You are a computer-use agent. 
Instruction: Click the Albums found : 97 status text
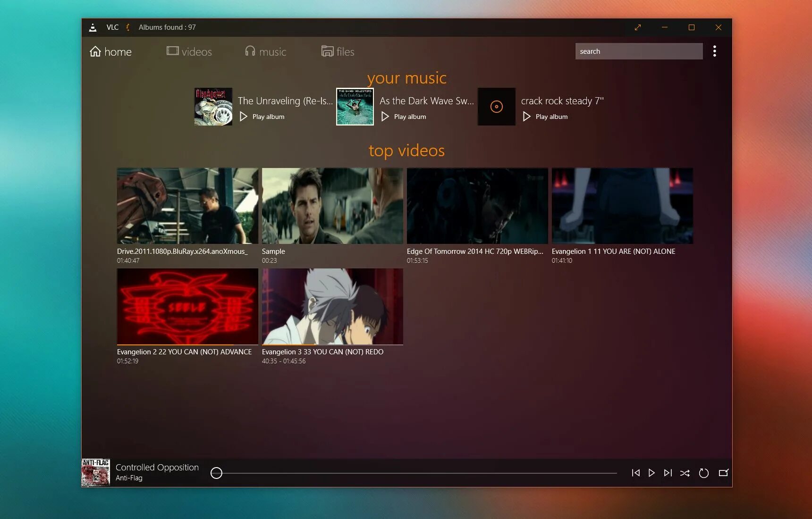tap(167, 27)
